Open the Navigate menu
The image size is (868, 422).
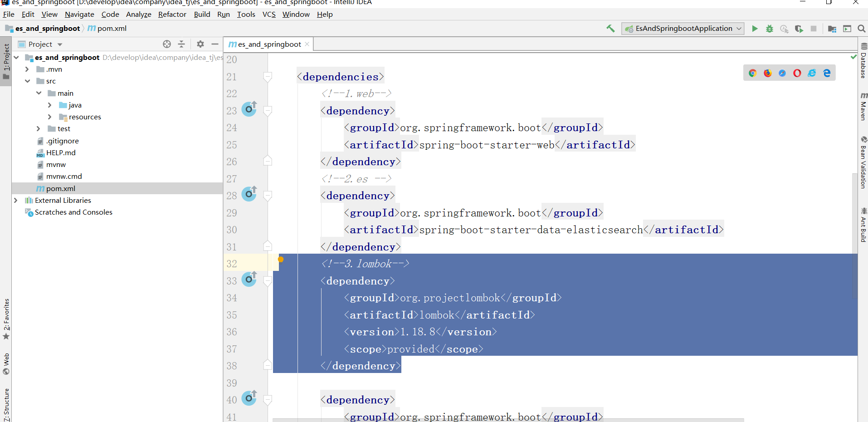[x=79, y=14]
